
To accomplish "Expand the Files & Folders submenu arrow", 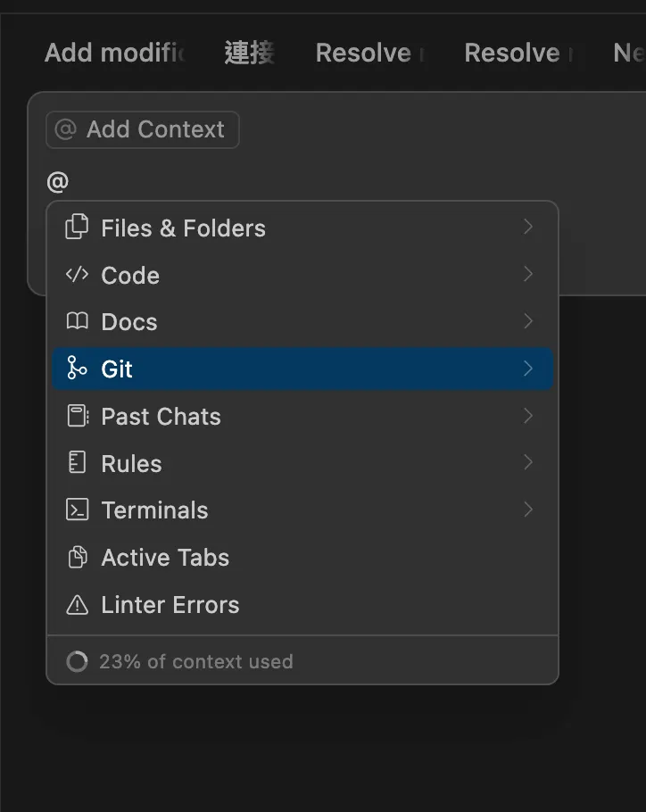I will (x=528, y=227).
